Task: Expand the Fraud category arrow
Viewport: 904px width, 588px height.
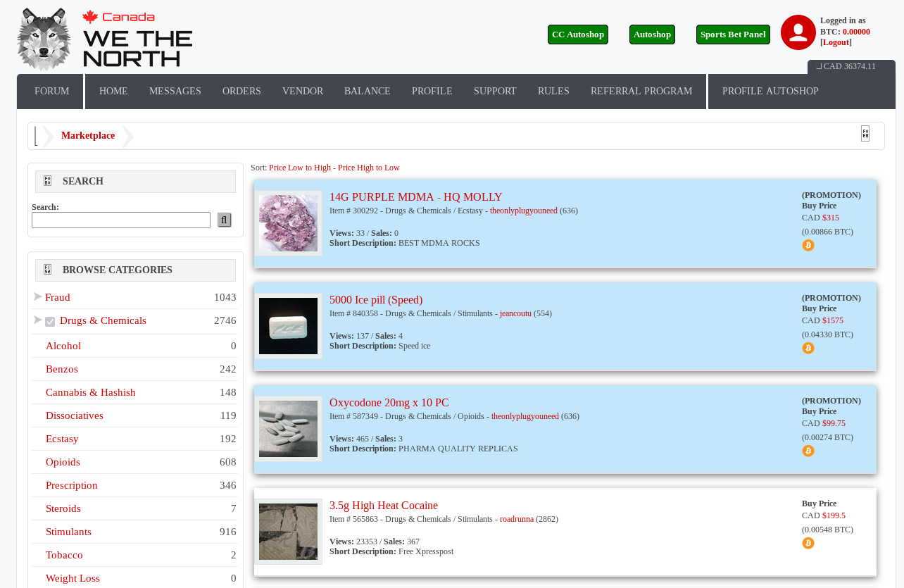Action: pyautogui.click(x=37, y=296)
